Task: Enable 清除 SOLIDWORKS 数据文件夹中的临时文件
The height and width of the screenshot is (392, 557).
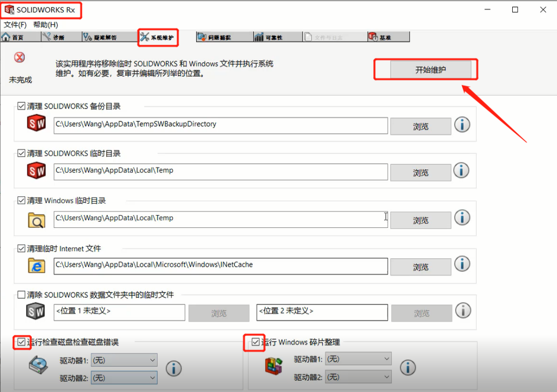Action: click(21, 294)
